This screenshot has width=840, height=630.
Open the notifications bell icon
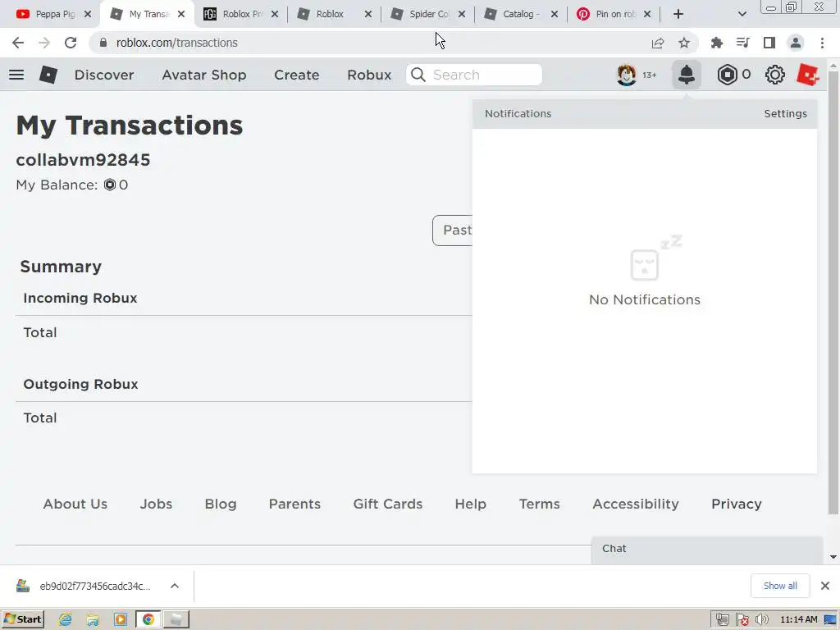coord(687,75)
